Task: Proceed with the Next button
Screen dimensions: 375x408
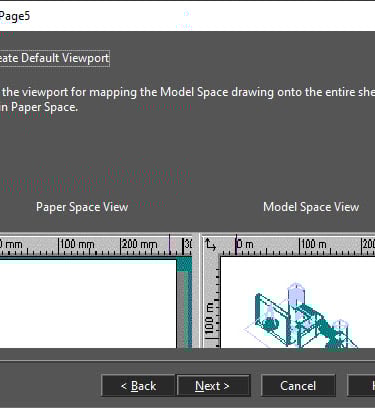Action: [213, 386]
